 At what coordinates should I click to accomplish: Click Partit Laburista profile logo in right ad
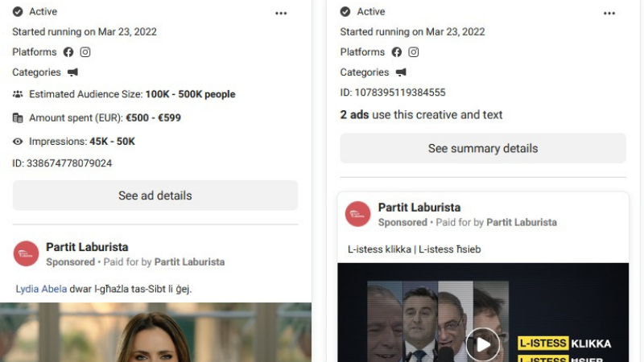coord(358,214)
